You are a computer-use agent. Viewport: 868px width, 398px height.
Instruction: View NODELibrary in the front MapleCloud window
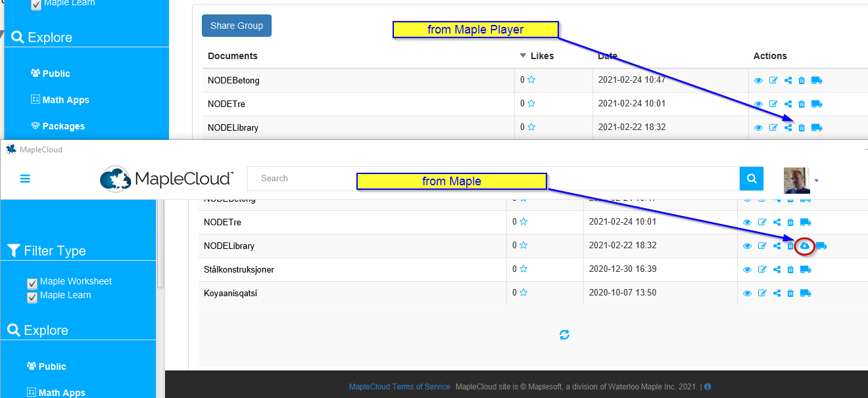[747, 246]
